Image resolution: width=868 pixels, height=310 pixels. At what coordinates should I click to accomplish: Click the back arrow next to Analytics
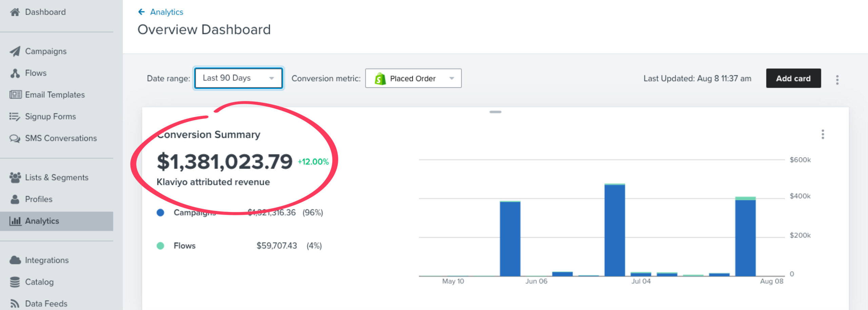(x=141, y=12)
